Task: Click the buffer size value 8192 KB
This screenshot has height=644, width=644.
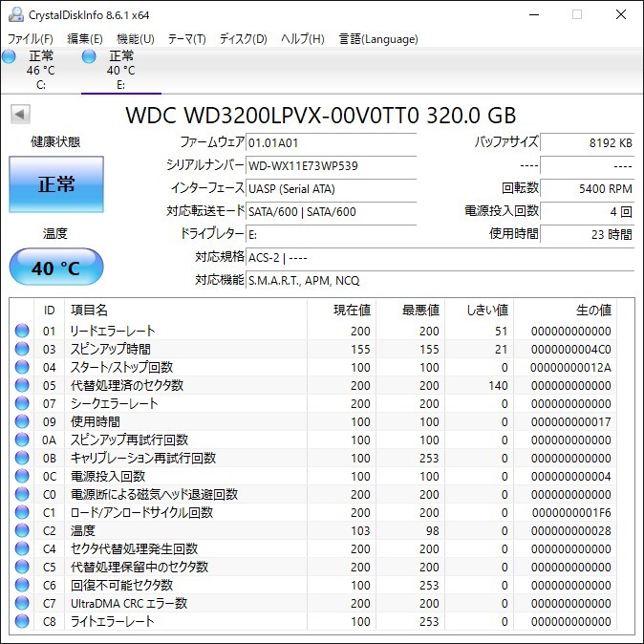Action: click(x=588, y=143)
